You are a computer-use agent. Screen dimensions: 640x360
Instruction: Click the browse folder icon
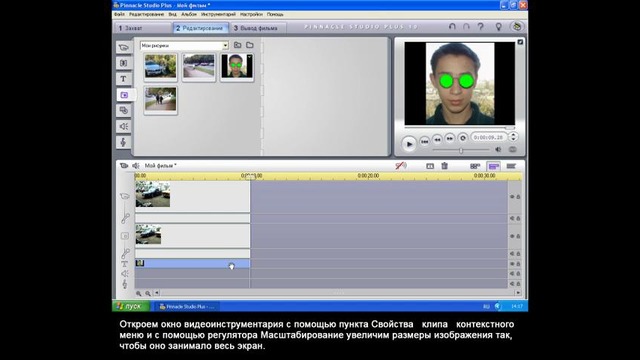point(250,45)
